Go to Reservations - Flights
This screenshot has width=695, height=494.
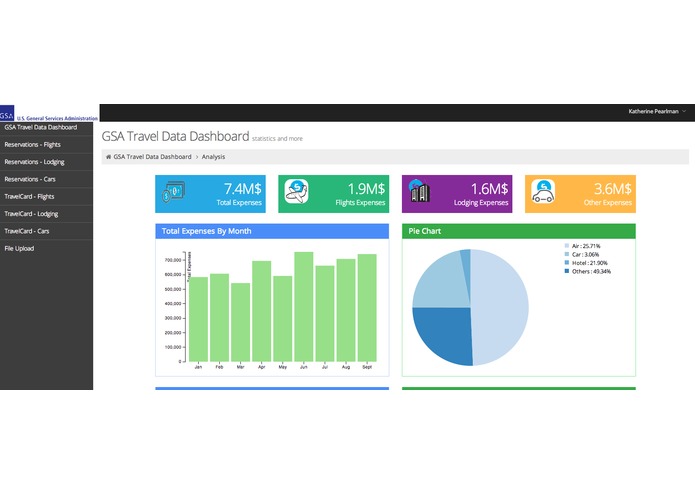pyautogui.click(x=47, y=145)
